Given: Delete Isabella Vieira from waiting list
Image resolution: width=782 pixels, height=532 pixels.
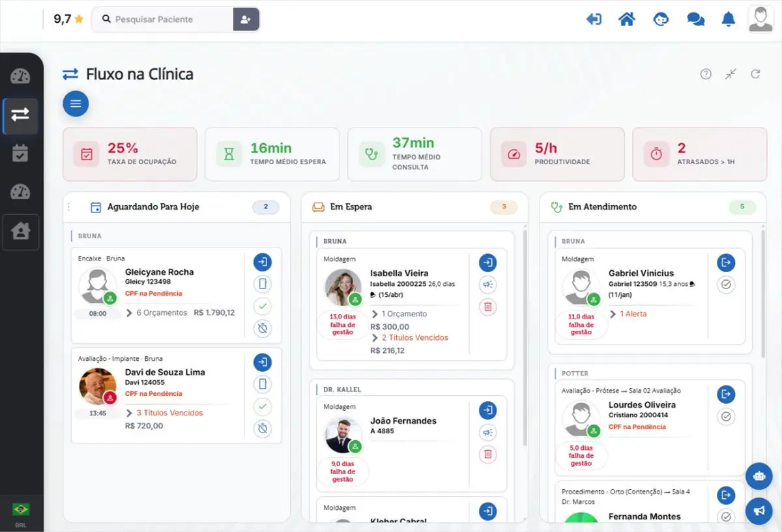Looking at the screenshot, I should pyautogui.click(x=487, y=307).
